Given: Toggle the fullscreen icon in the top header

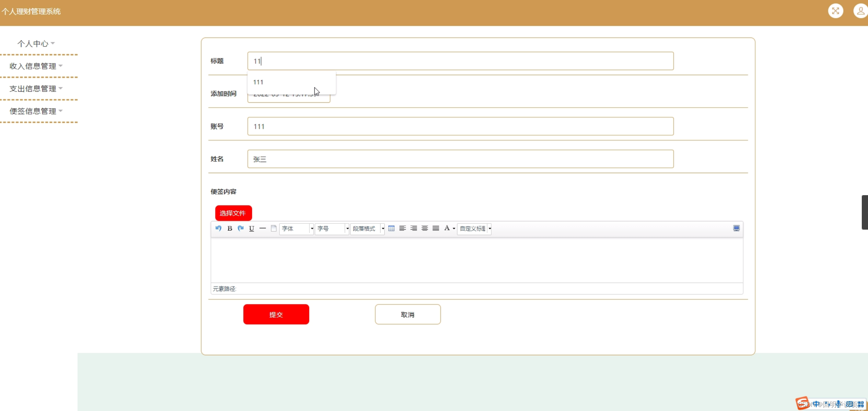Looking at the screenshot, I should pos(835,11).
